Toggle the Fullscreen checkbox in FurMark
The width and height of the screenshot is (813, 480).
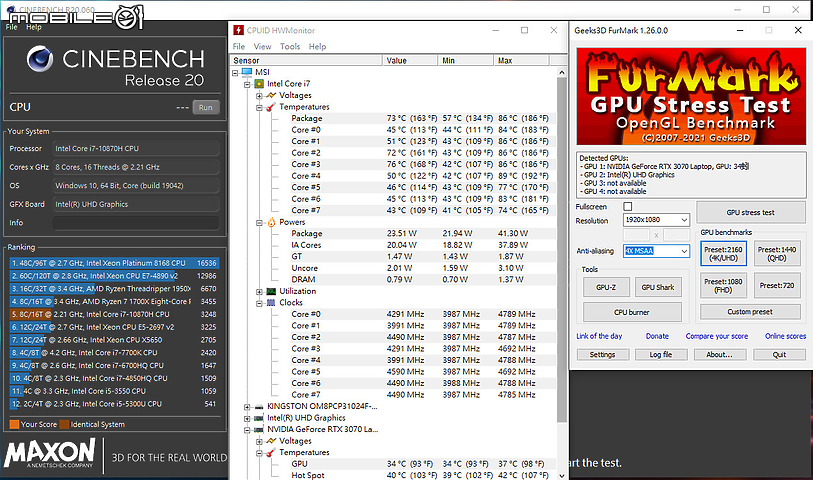click(627, 206)
